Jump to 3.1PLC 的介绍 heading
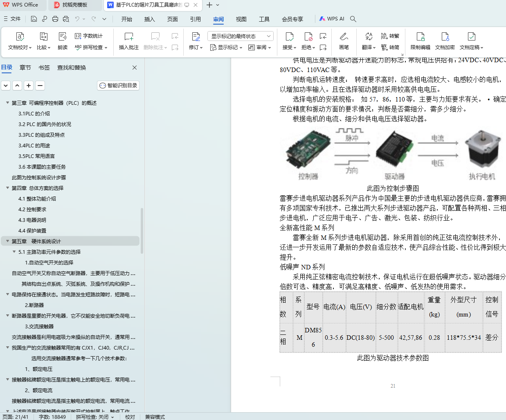The image size is (506, 420). pos(34,113)
